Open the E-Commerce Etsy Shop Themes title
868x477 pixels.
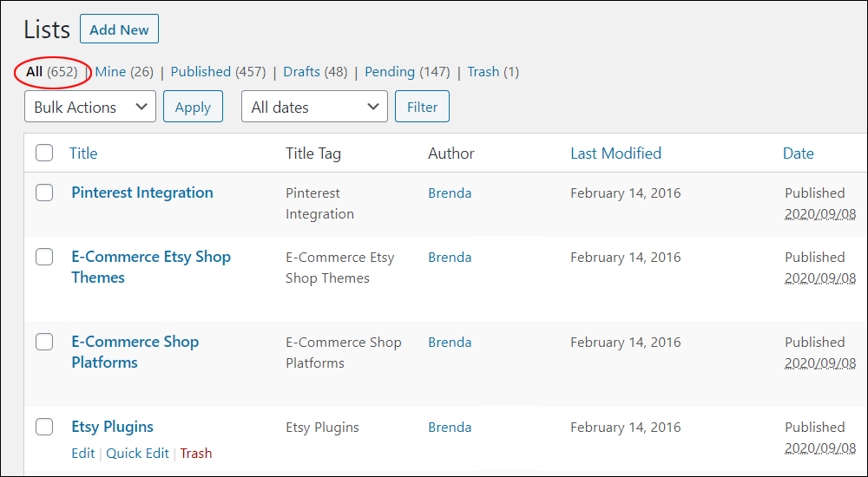tap(151, 267)
